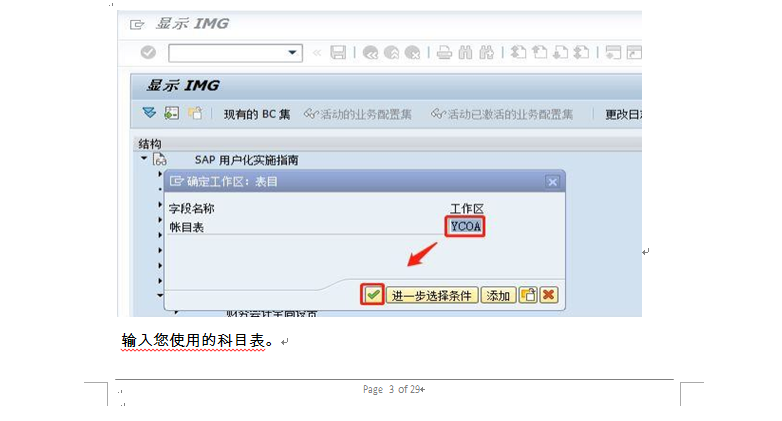Open the command field history dropdown
Viewport: 782px width, 421px height.
pos(293,53)
